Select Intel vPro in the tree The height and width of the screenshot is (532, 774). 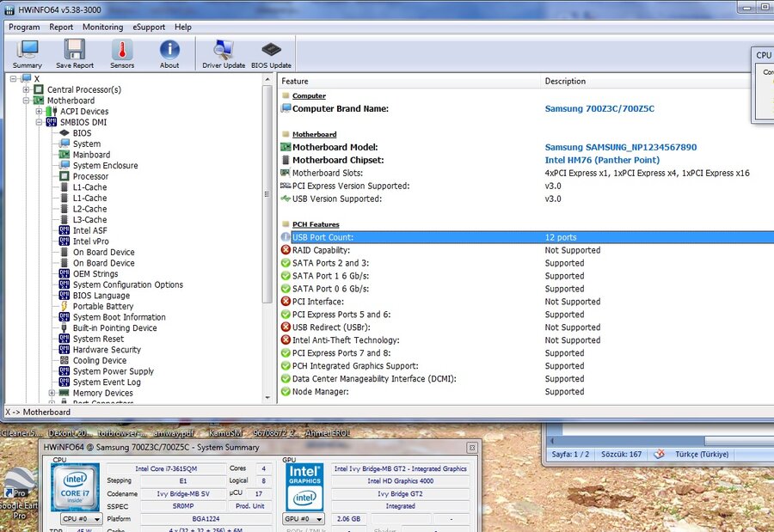(x=90, y=242)
